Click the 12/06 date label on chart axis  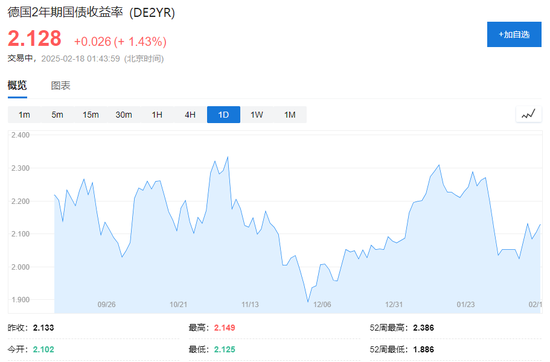tap(322, 304)
